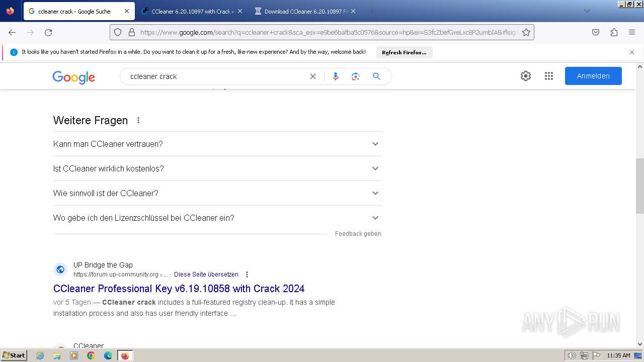
Task: Launch Chrome from the taskbar
Action: [x=91, y=355]
